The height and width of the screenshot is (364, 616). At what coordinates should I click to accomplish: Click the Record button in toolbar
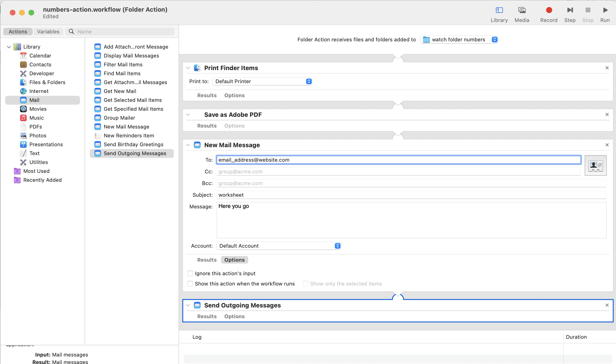548,10
